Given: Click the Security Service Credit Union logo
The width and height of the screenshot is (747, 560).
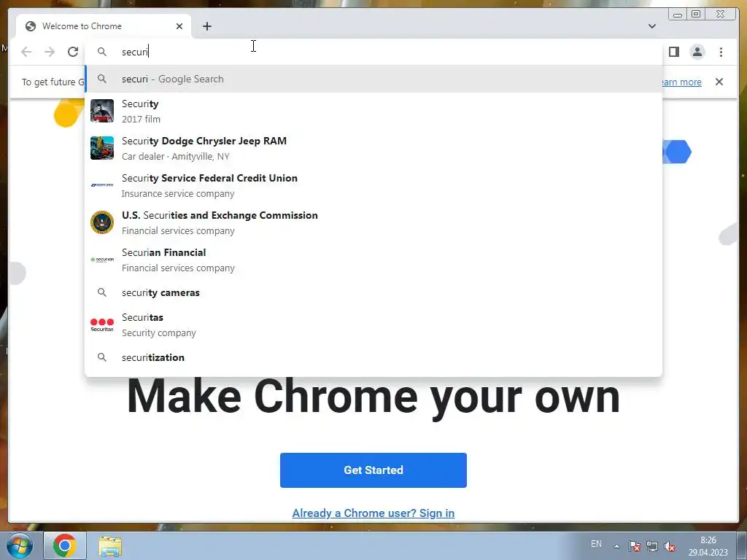Looking at the screenshot, I should [x=102, y=184].
